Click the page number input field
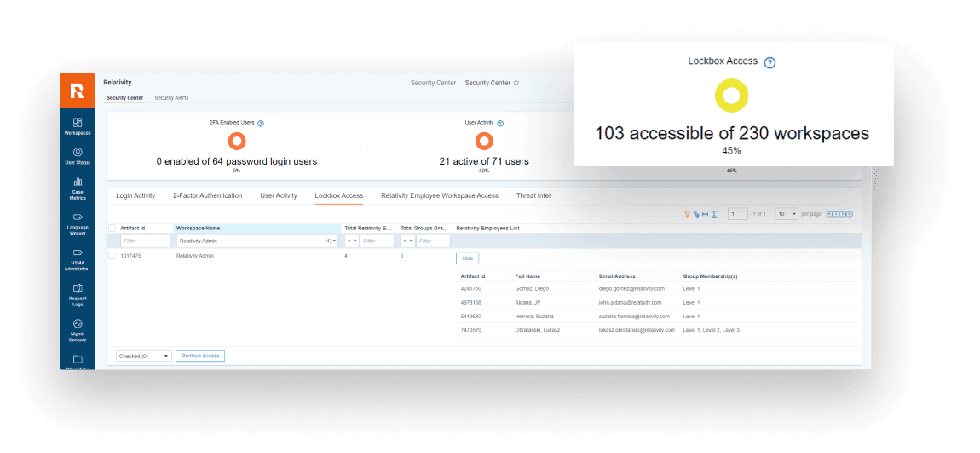The image size is (980, 453). [738, 214]
